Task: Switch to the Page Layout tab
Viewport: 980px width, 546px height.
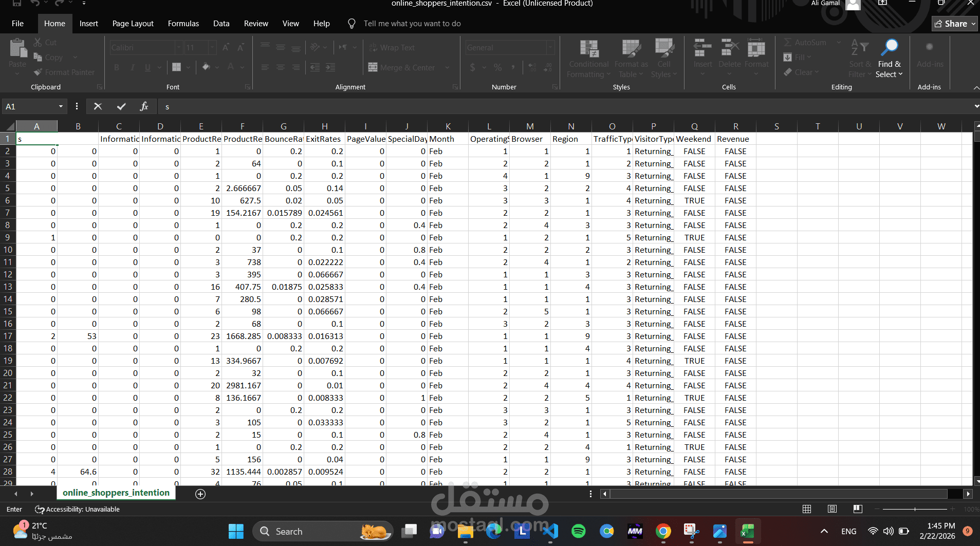Action: [x=133, y=24]
